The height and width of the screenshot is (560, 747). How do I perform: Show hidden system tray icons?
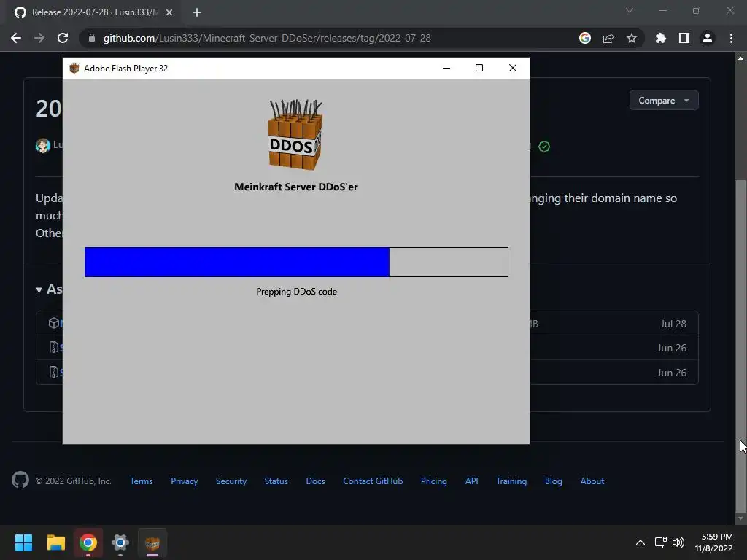[x=640, y=542]
